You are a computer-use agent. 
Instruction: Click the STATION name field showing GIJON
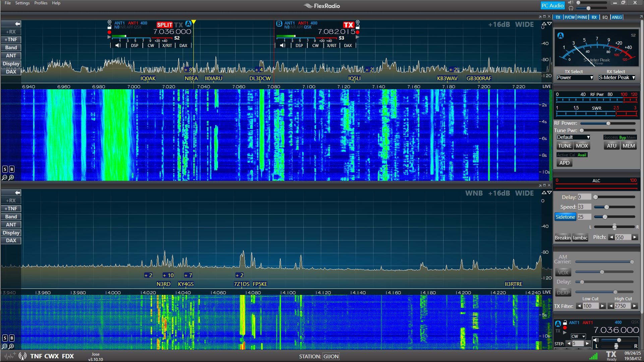click(331, 356)
